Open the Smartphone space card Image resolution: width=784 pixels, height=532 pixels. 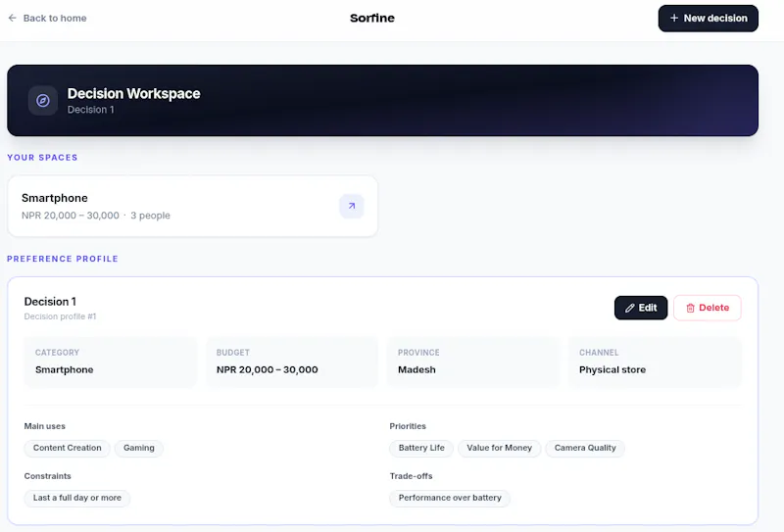pyautogui.click(x=192, y=206)
